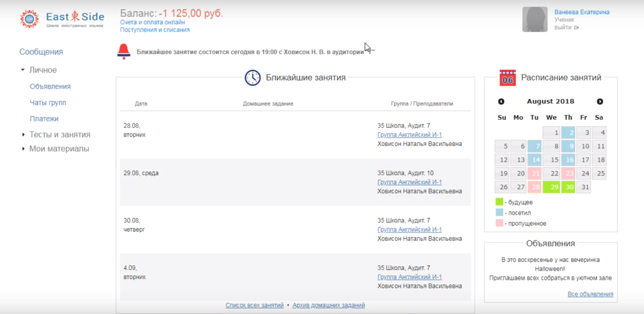Open Список всех занятий link
The image size is (644, 314).
255,305
